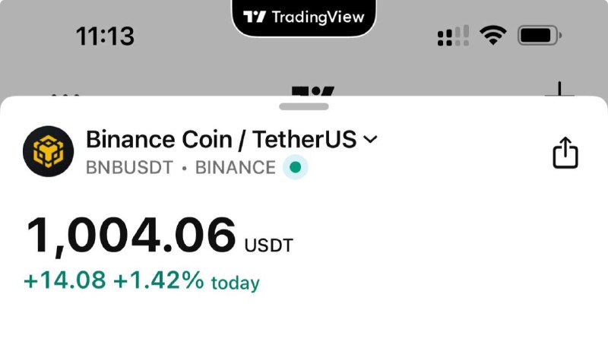The image size is (608, 364).
Task: Tap the Binance Coin logo icon
Action: pos(49,151)
